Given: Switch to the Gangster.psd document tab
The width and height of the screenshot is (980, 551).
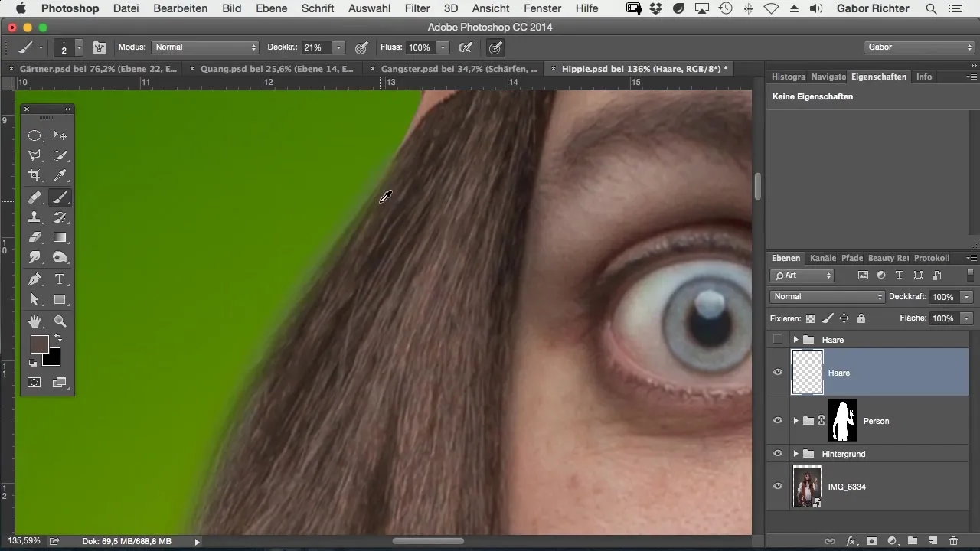Looking at the screenshot, I should (x=458, y=69).
